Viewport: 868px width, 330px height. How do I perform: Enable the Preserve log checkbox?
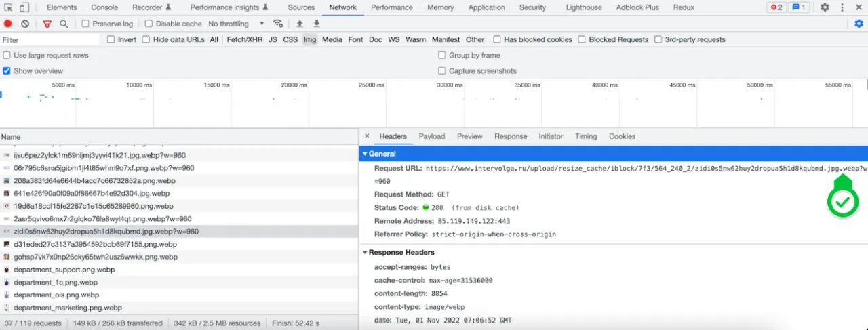pyautogui.click(x=85, y=24)
